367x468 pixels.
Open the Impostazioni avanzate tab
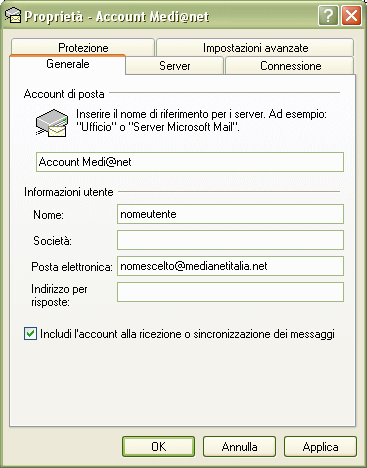(x=255, y=48)
